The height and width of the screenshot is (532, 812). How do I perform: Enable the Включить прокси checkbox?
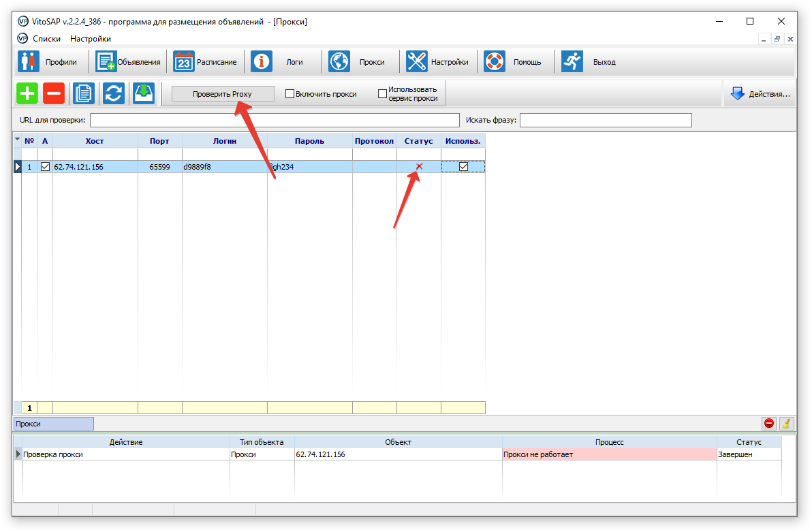pyautogui.click(x=290, y=94)
